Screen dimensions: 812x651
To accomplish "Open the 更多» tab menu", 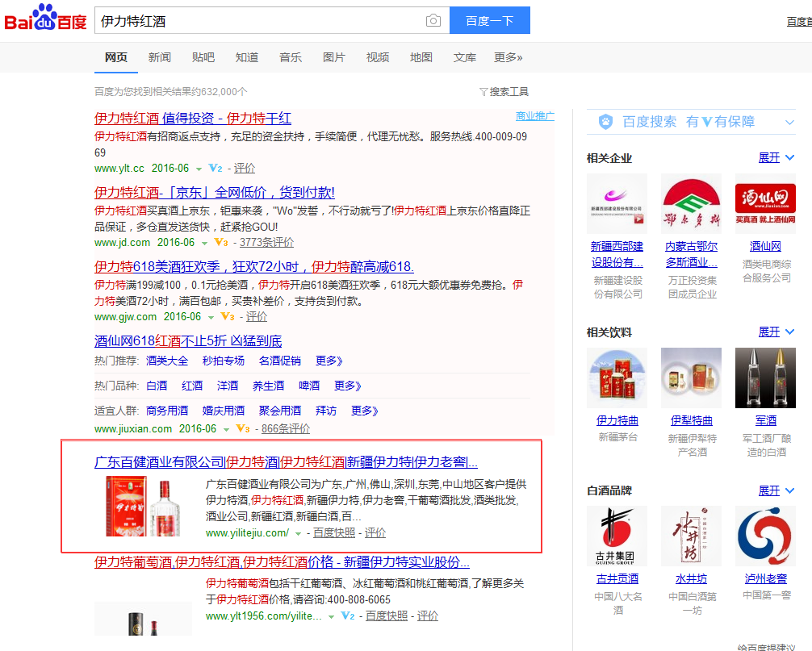I will 508,57.
